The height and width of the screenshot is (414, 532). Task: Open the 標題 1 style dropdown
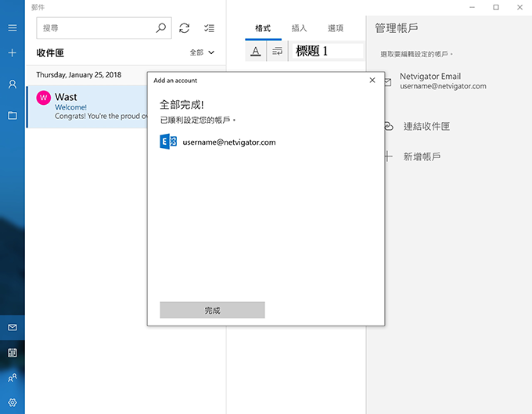pos(329,51)
